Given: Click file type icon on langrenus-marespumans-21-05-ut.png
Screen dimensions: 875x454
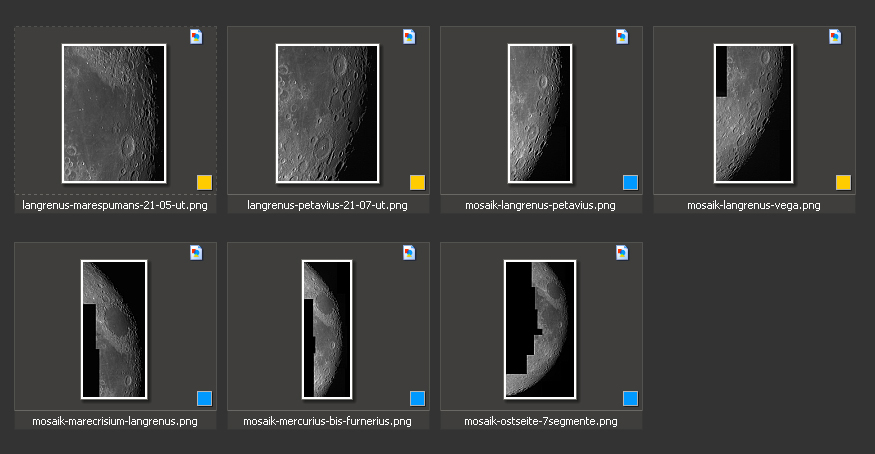Looking at the screenshot, I should pos(196,37).
